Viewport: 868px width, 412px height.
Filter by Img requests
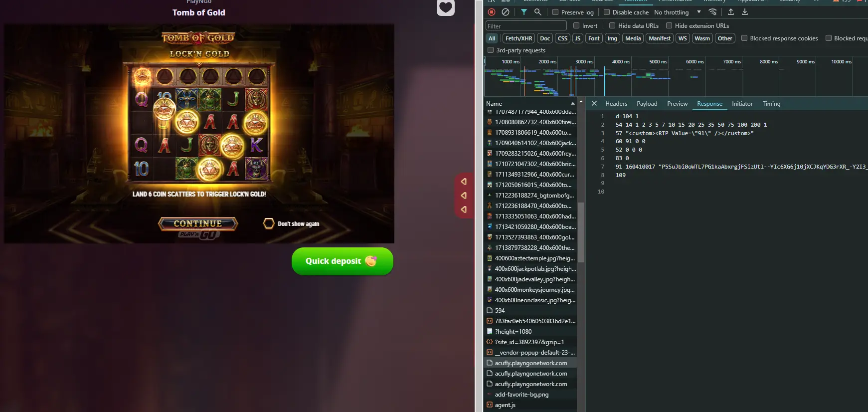point(612,38)
